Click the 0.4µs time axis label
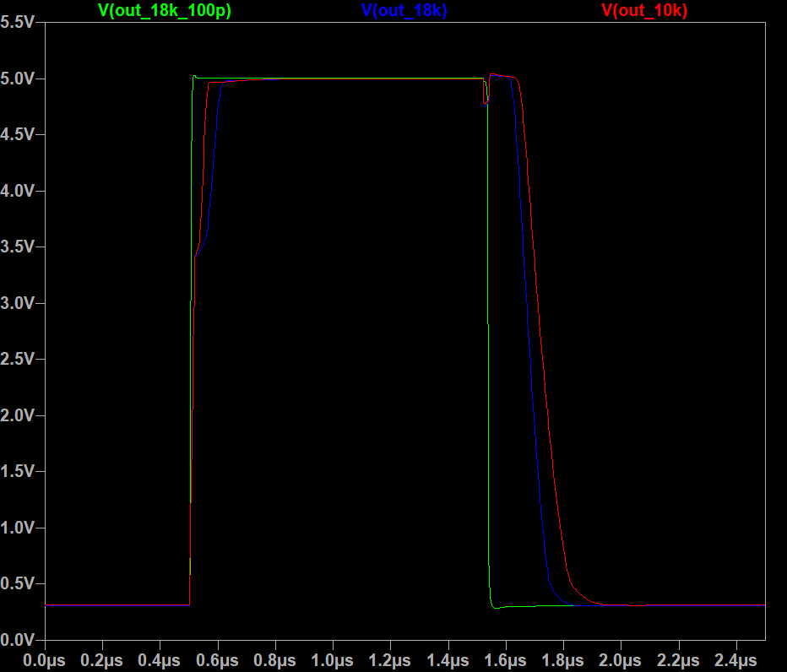The image size is (787, 672). (x=159, y=660)
